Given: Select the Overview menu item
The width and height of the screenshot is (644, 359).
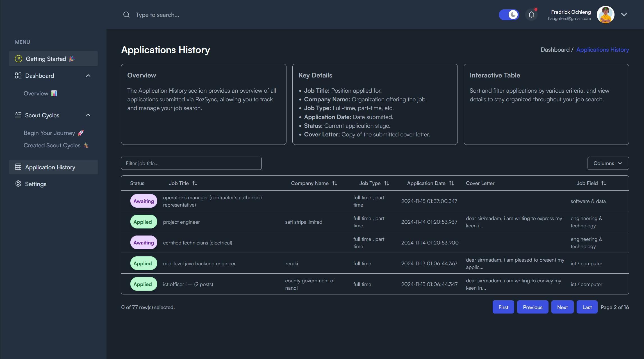Looking at the screenshot, I should 40,93.
